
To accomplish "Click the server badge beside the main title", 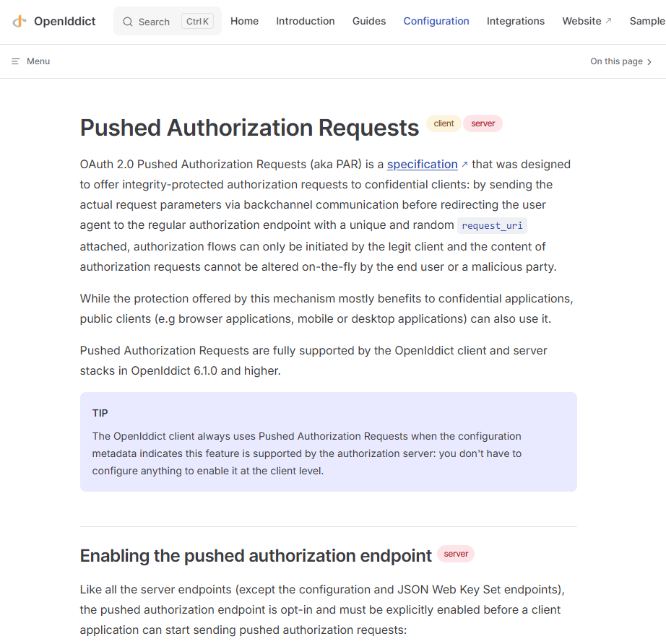I will pos(483,123).
